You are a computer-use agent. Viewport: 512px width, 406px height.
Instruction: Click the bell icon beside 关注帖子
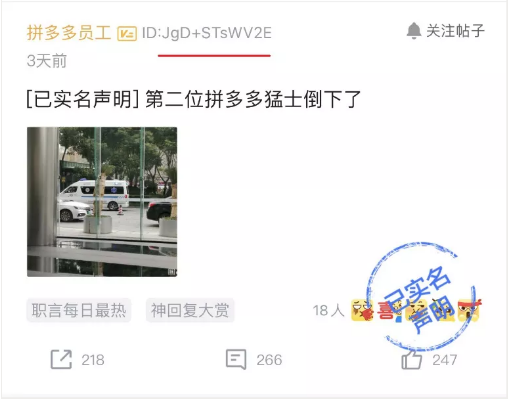(x=414, y=31)
